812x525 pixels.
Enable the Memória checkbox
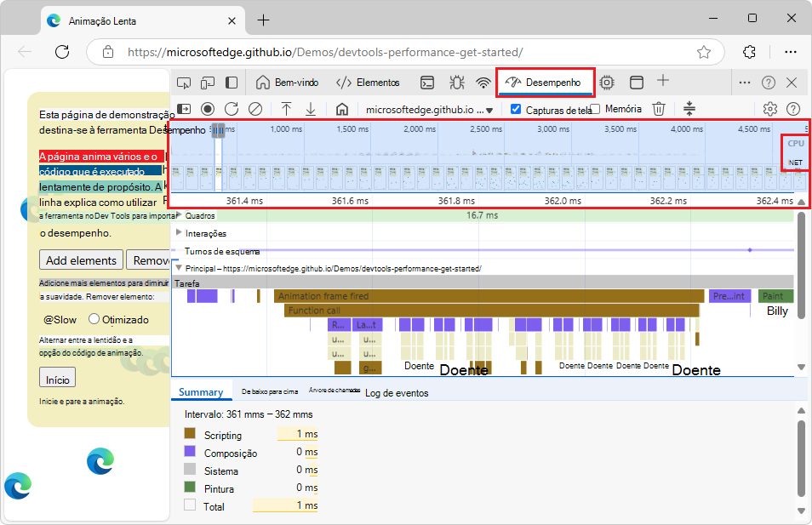596,109
